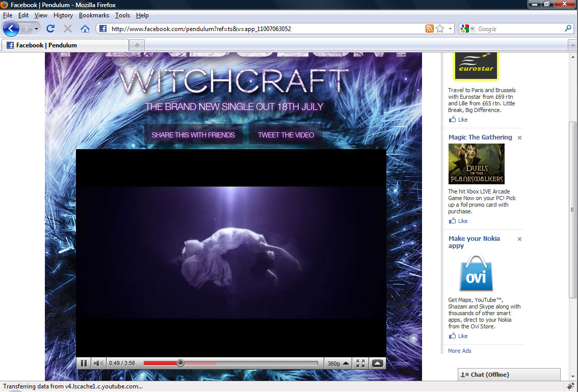Subscribe via the orange RSS feed icon
578x392 pixels.
coord(429,29)
